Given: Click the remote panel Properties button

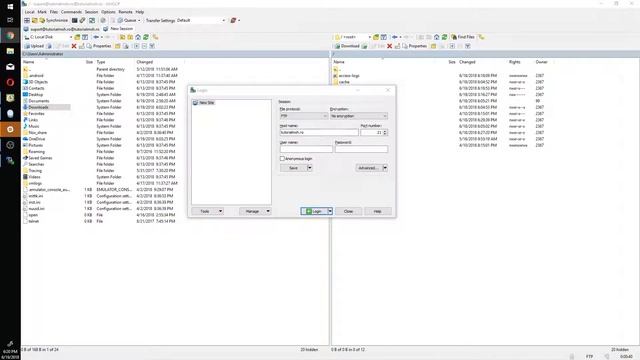Looking at the screenshot, I should point(414,46).
